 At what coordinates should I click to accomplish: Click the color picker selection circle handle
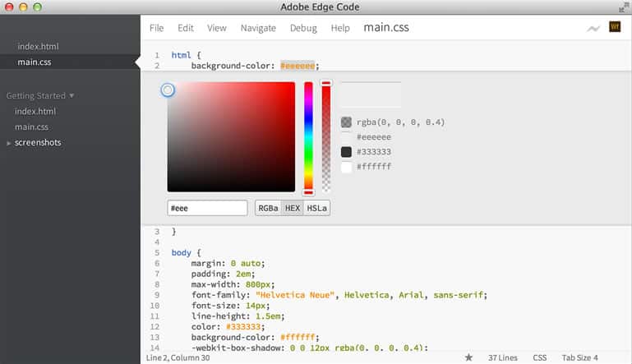tap(168, 90)
